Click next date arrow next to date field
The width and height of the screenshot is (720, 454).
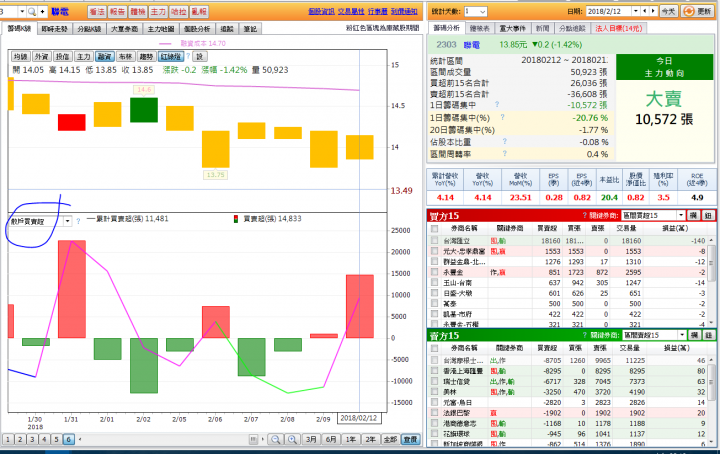point(653,11)
